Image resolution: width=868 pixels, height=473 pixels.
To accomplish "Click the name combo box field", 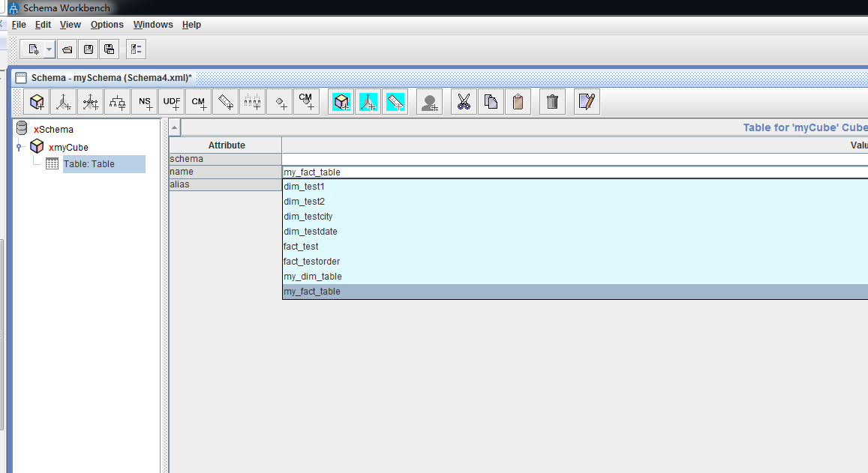I will [575, 172].
